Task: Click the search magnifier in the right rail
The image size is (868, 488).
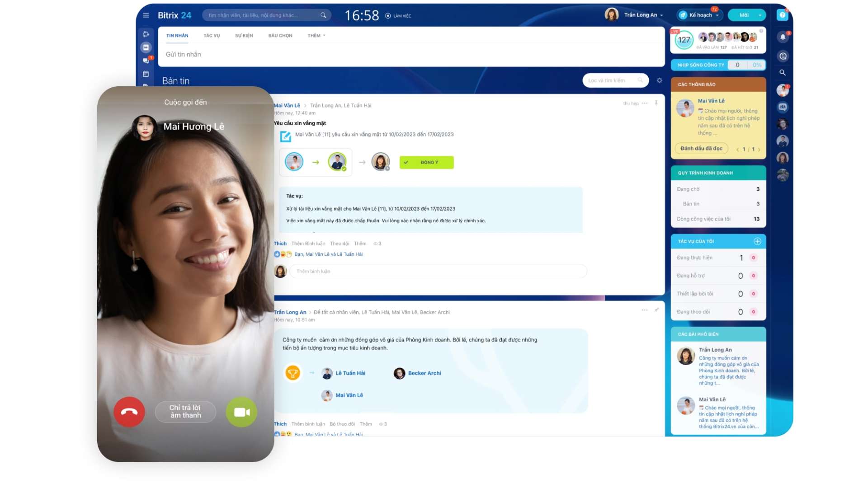Action: tap(783, 72)
